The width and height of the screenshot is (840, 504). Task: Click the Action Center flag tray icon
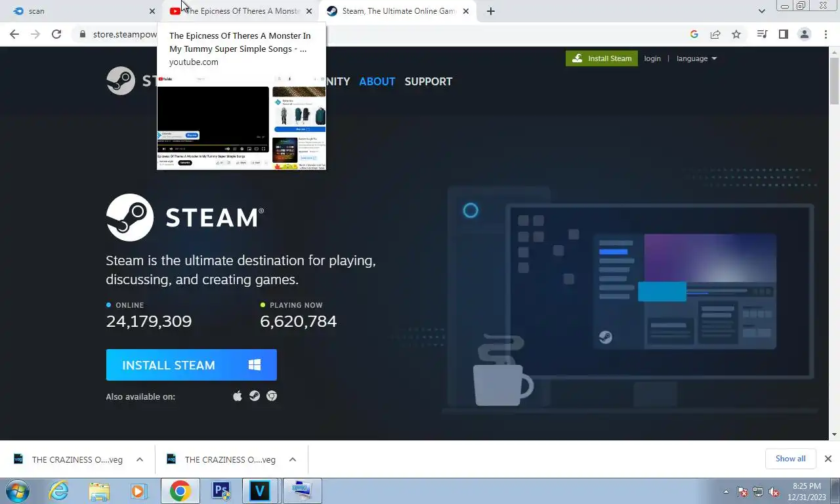click(x=742, y=492)
